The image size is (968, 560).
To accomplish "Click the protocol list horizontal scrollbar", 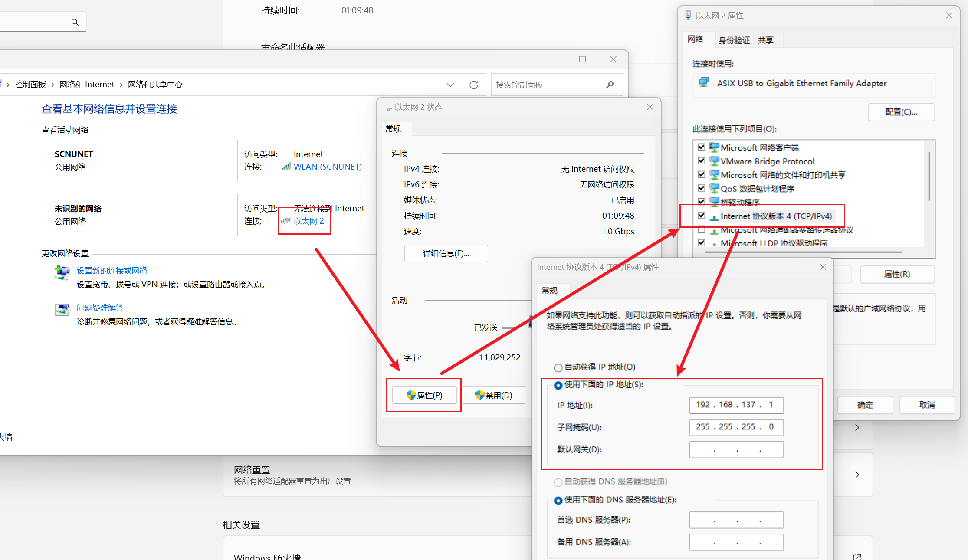I will (x=804, y=252).
